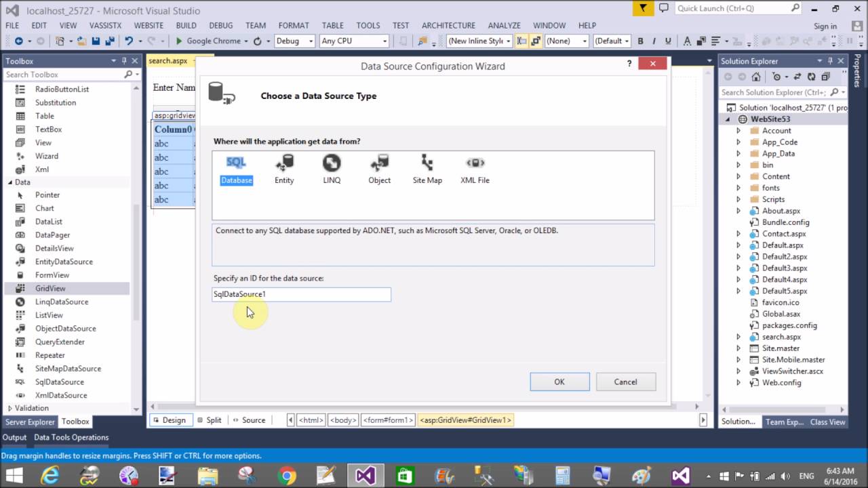
Task: Start debugging with the green play icon
Action: [179, 41]
